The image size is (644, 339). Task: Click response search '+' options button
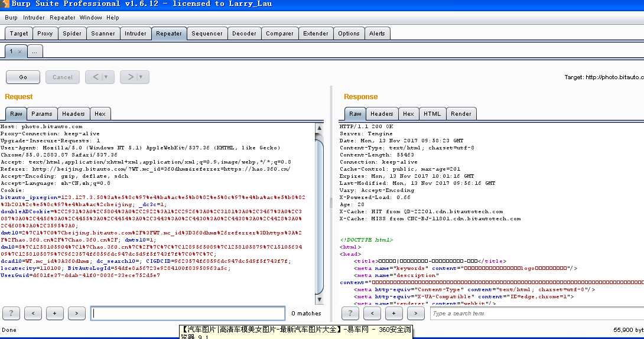tap(394, 313)
